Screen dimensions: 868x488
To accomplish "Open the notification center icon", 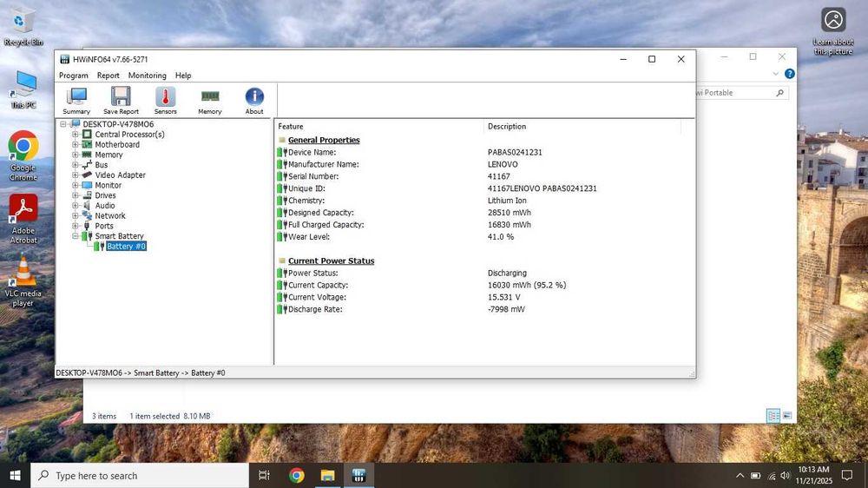I will click(847, 475).
